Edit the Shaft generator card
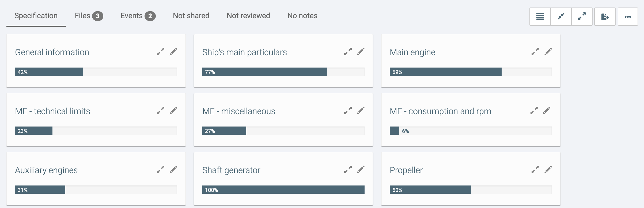Viewport: 644px width, 208px height. coord(361,169)
